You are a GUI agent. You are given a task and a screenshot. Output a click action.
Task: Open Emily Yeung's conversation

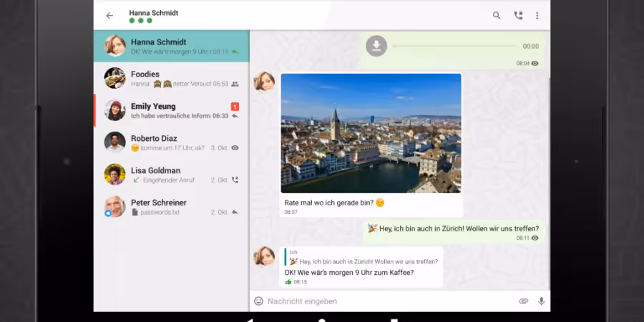171,110
